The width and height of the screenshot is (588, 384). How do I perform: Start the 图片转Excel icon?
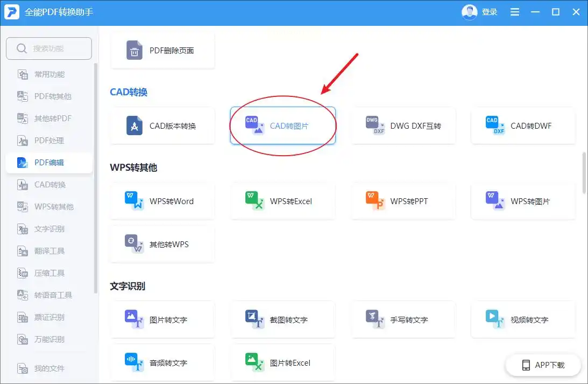[x=254, y=362]
